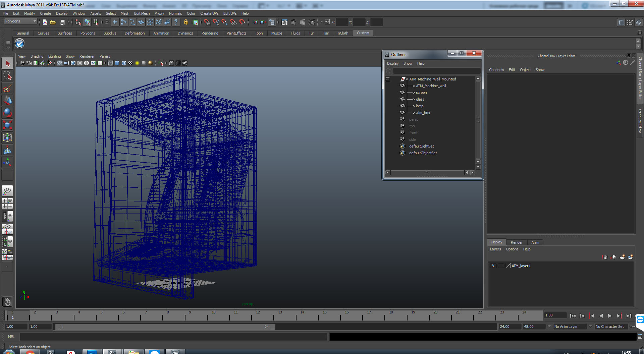
Task: Switch to single perspective view layout
Action: [7, 191]
